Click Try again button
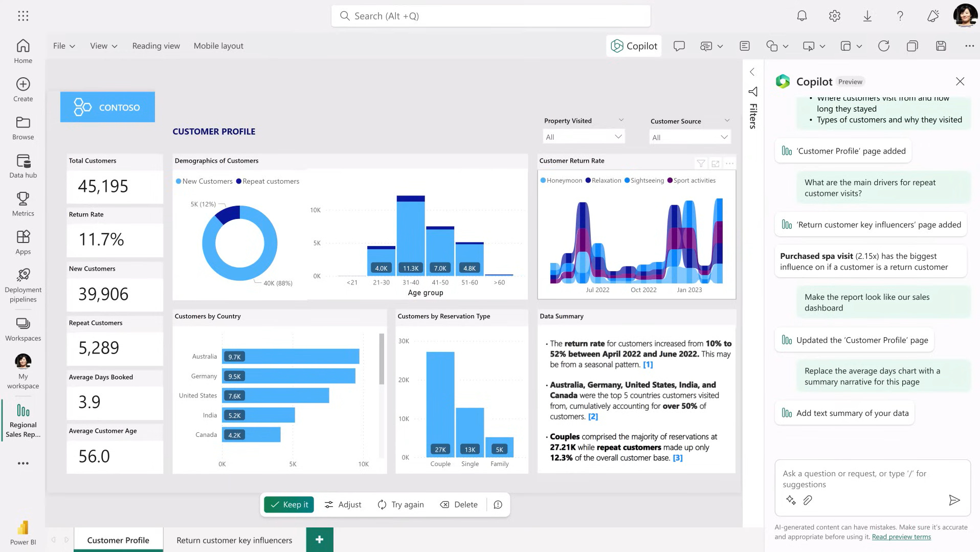Viewport: 980px width, 552px height. coord(400,504)
